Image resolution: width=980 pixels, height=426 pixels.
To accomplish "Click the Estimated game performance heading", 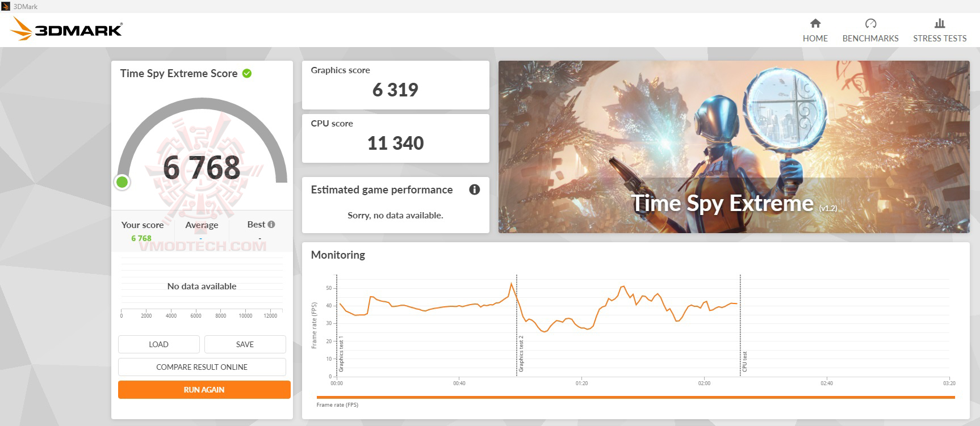I will coord(382,189).
